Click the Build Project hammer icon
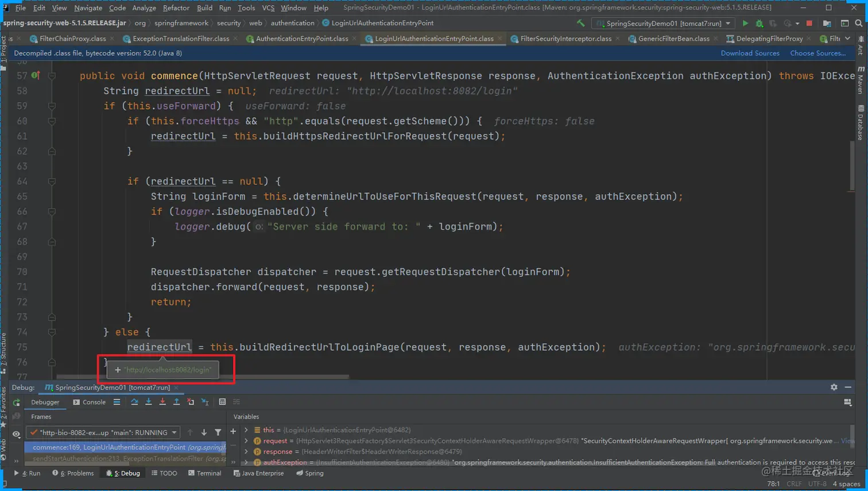The height and width of the screenshot is (491, 868). pos(581,24)
